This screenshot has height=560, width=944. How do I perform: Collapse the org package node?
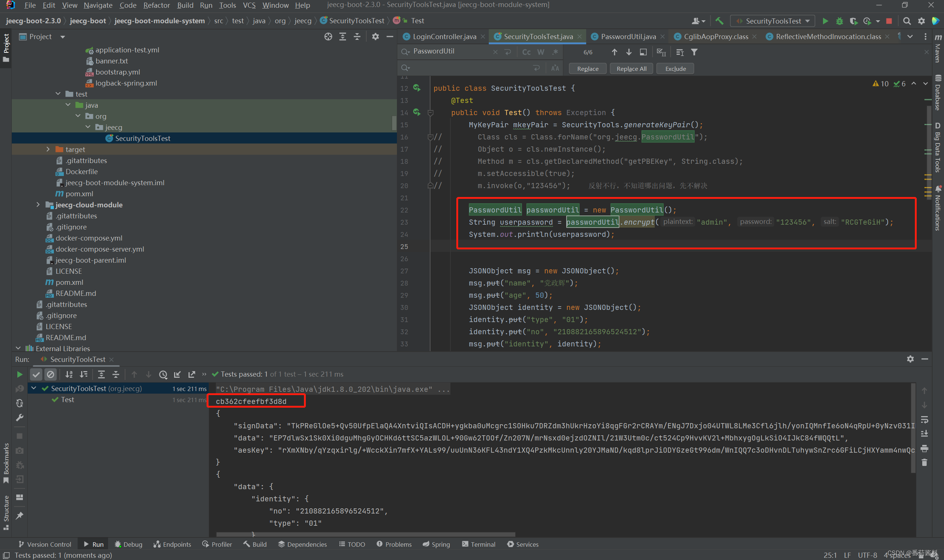coord(78,116)
